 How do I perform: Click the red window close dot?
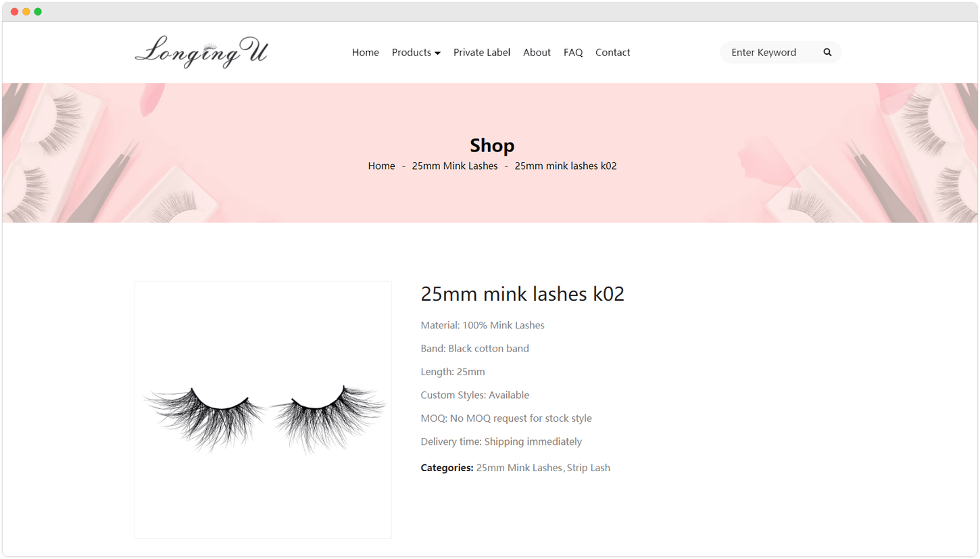coord(14,11)
